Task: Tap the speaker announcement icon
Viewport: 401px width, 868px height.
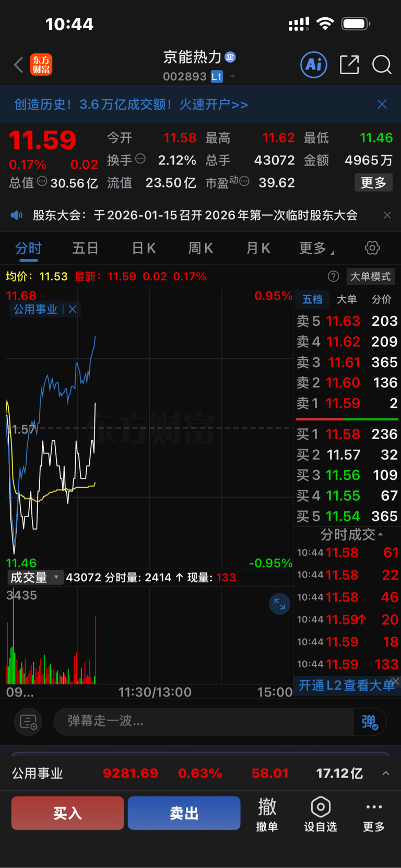Action: click(17, 215)
